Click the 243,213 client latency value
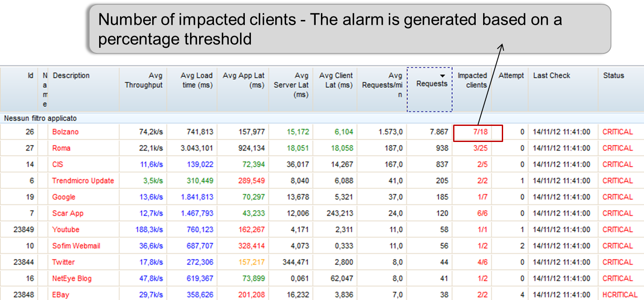Viewport: 644px width, 300px height. [x=340, y=213]
